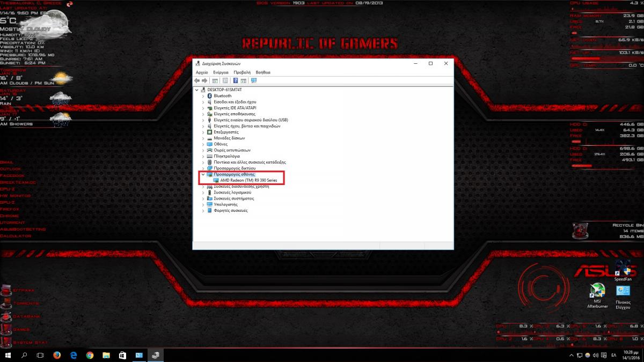This screenshot has height=362, width=644.
Task: Click the blue Help toolbar icon
Action: click(236, 80)
